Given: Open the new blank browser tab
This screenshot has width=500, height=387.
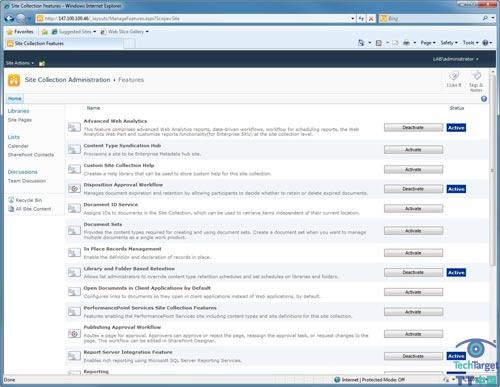Looking at the screenshot, I should (x=130, y=44).
